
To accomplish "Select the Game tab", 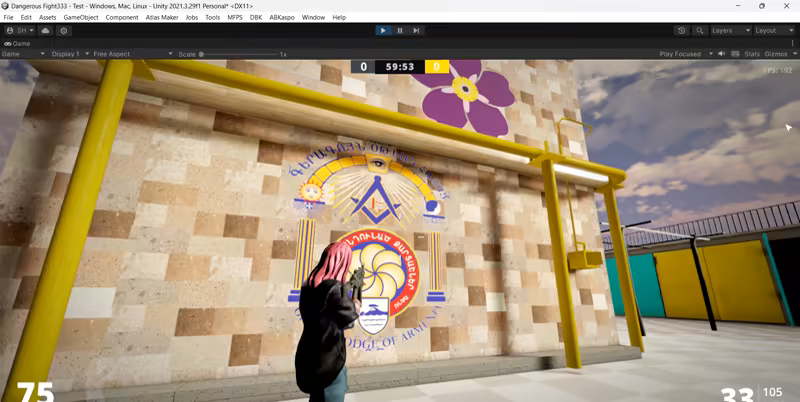I will pyautogui.click(x=18, y=44).
